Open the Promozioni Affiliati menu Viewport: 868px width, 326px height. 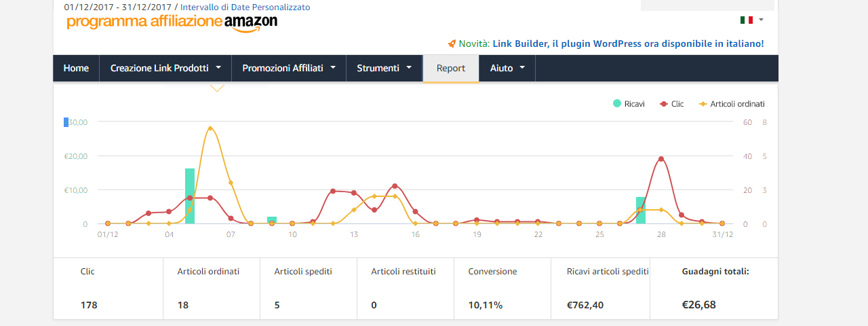(x=290, y=68)
